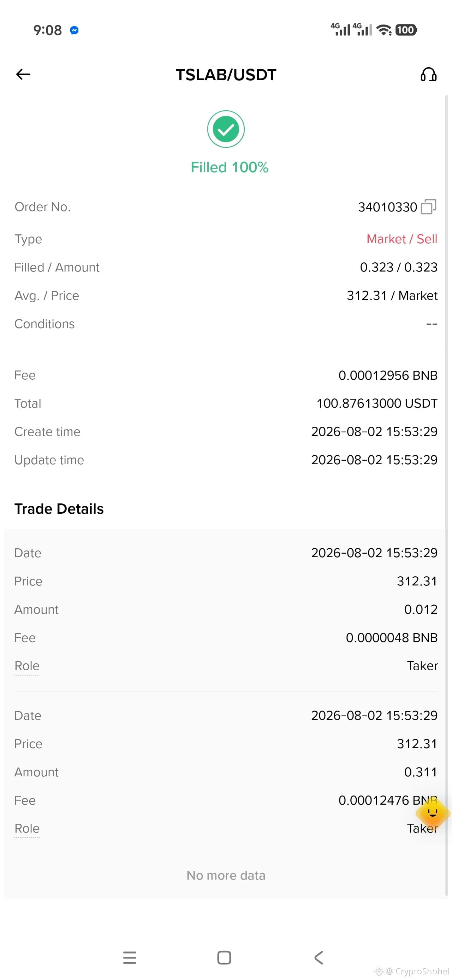Tap the Filled 100% status text
Image resolution: width=452 pixels, height=980 pixels.
[229, 167]
